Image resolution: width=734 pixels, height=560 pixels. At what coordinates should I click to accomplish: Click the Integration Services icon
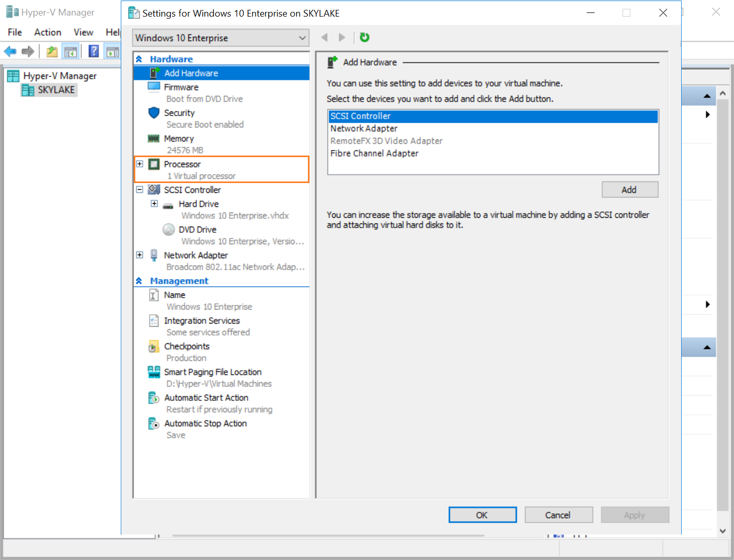point(154,320)
